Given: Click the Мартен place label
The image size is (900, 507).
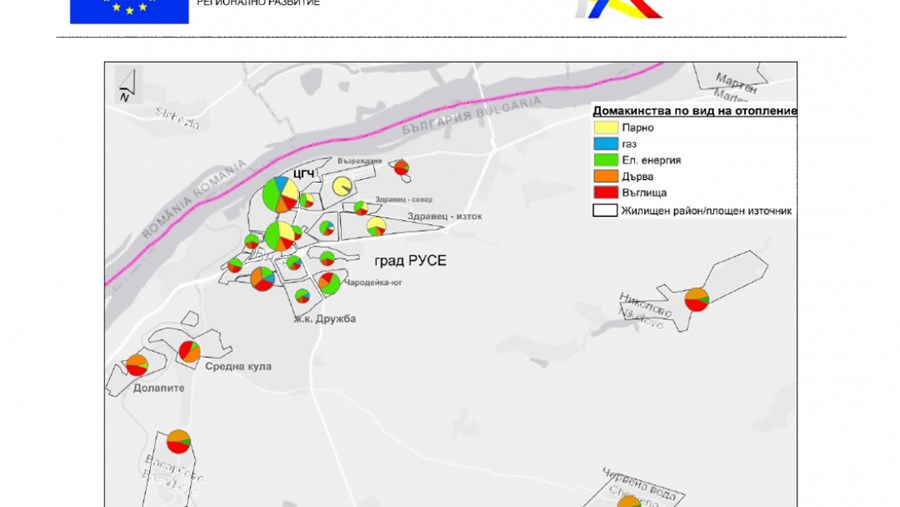Looking at the screenshot, I should (738, 82).
